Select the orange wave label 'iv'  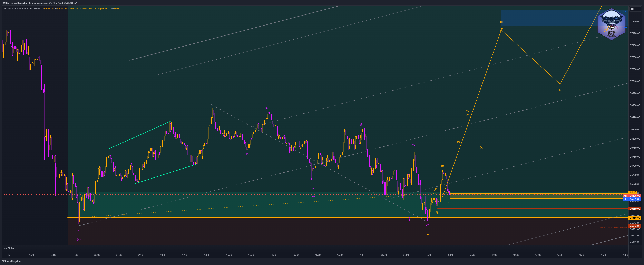[x=560, y=90]
